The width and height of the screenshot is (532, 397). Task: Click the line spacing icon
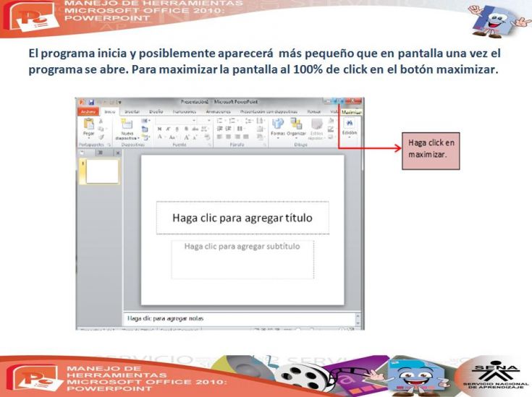(x=249, y=121)
